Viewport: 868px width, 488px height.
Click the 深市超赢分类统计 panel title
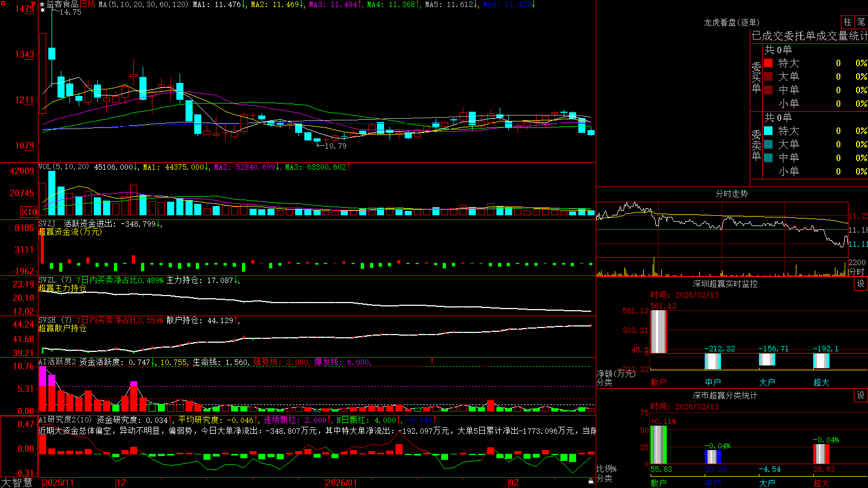click(x=725, y=395)
